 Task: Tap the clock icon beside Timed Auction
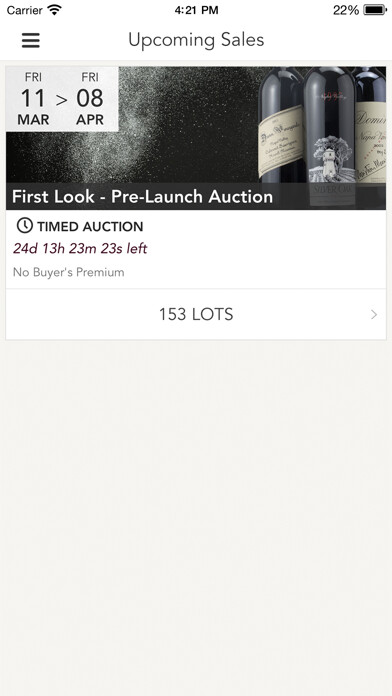(x=24, y=225)
